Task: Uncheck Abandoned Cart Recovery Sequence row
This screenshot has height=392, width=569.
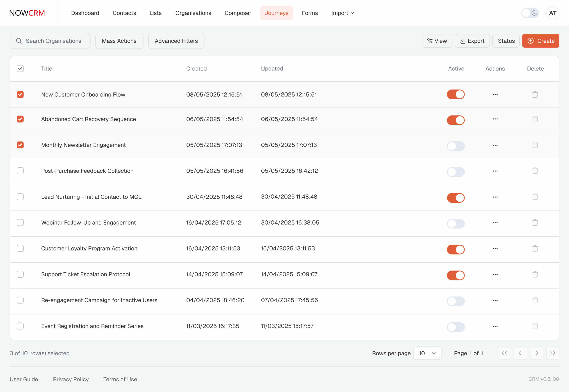Action: click(x=20, y=119)
